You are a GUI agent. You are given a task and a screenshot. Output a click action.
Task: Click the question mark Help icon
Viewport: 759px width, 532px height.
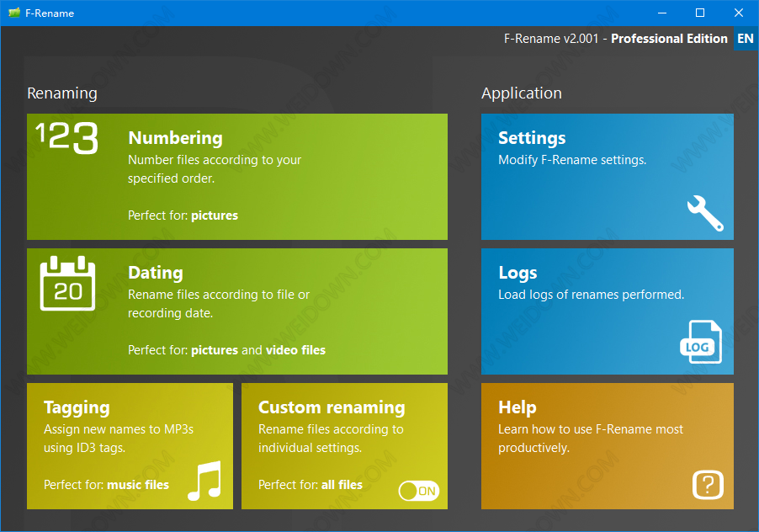tap(708, 485)
